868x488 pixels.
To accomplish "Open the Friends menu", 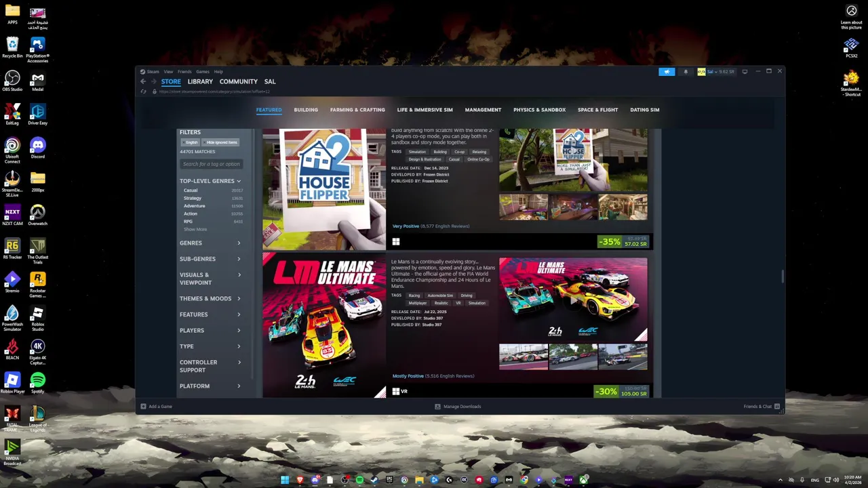I will coord(184,72).
